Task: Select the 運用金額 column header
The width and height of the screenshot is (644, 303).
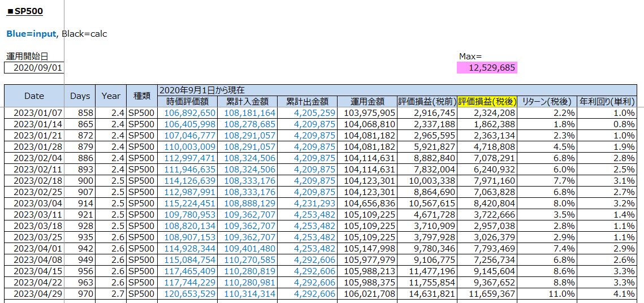Action: tap(368, 102)
